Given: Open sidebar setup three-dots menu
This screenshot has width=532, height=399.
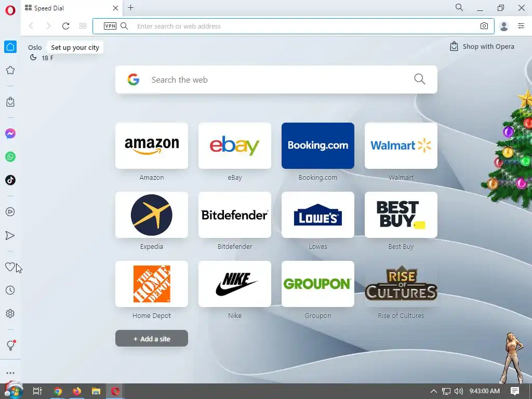Looking at the screenshot, I should (10, 373).
